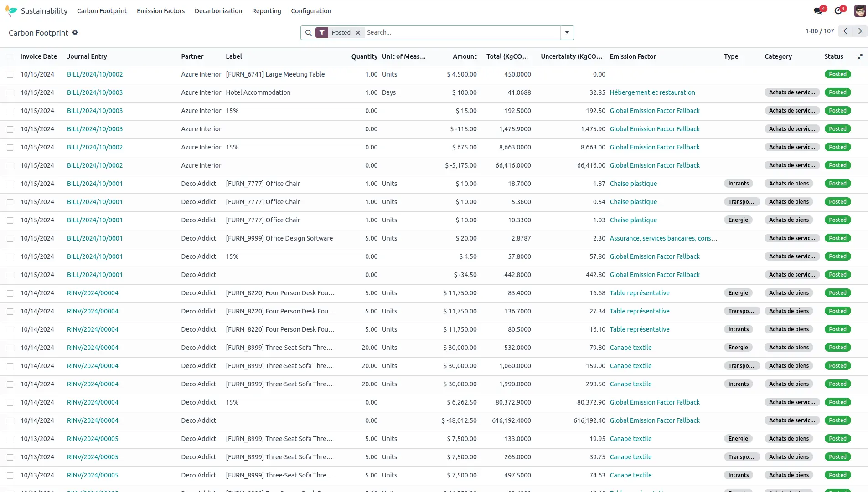
Task: Click the Carbon Footprint gear settings icon
Action: tap(75, 32)
